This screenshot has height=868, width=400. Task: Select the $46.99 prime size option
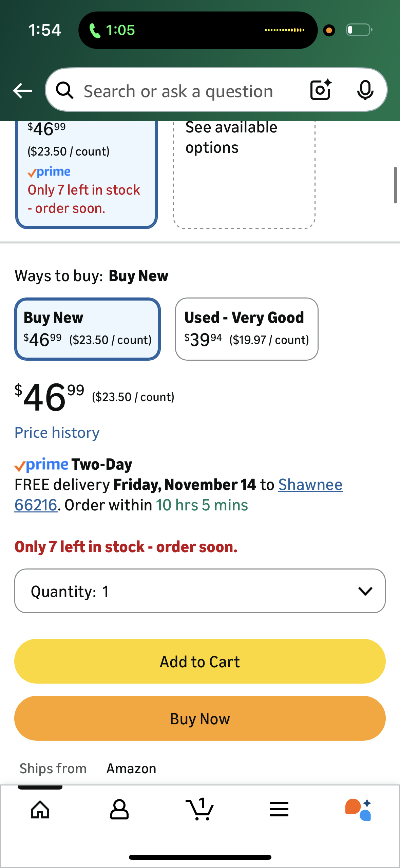click(86, 173)
